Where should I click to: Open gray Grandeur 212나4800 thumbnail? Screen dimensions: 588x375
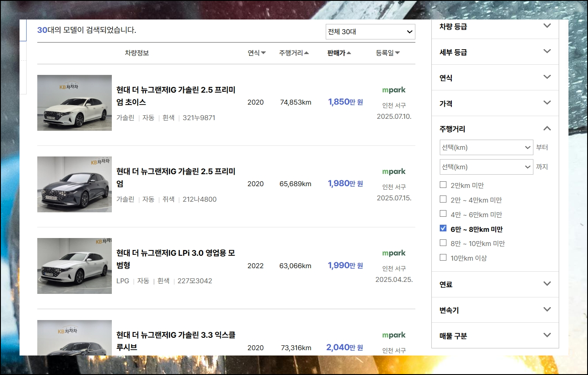pos(75,184)
